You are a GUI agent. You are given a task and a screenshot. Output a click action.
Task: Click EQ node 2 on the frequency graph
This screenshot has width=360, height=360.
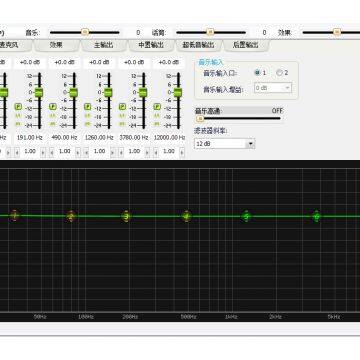pyautogui.click(x=71, y=216)
